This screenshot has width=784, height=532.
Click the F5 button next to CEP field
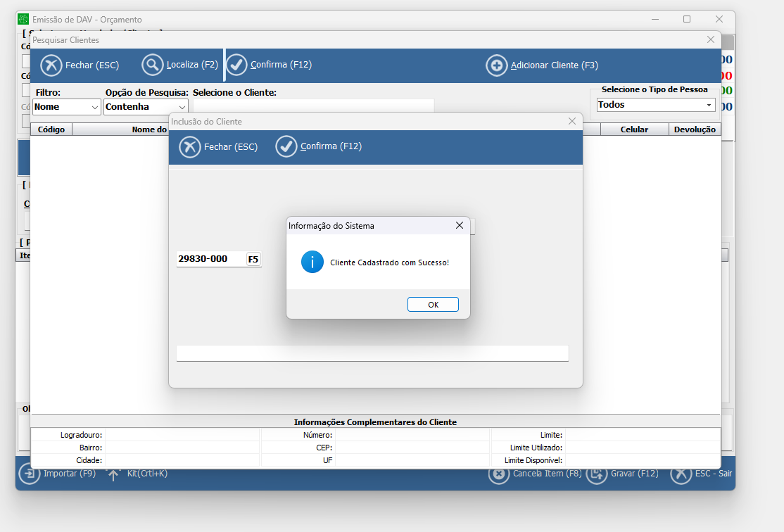pyautogui.click(x=253, y=259)
